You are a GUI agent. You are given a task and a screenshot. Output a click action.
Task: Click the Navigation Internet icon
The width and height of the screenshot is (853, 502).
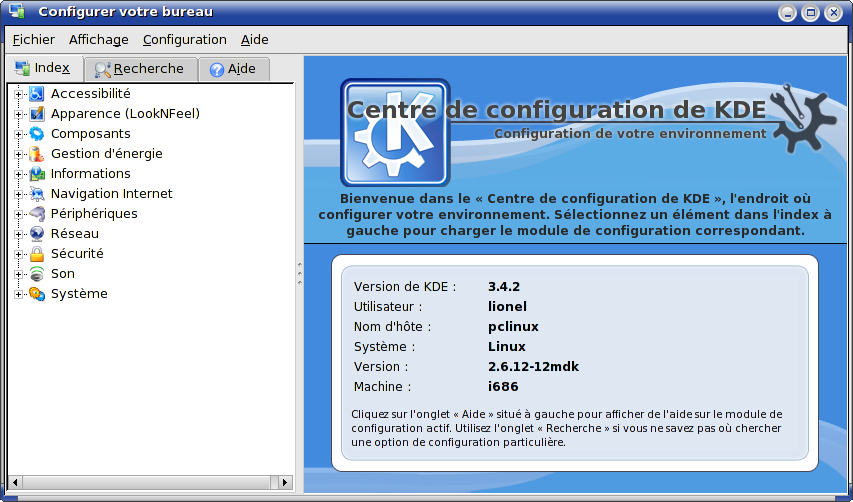36,194
